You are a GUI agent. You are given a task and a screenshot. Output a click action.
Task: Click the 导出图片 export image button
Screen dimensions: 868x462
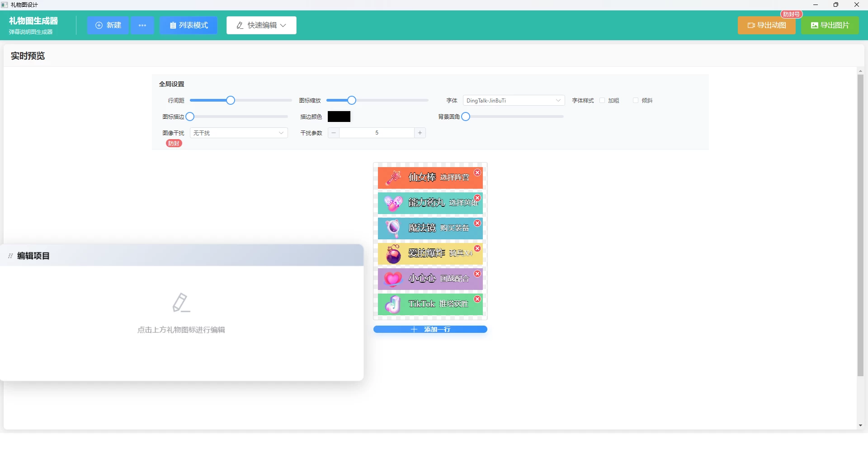coord(830,25)
